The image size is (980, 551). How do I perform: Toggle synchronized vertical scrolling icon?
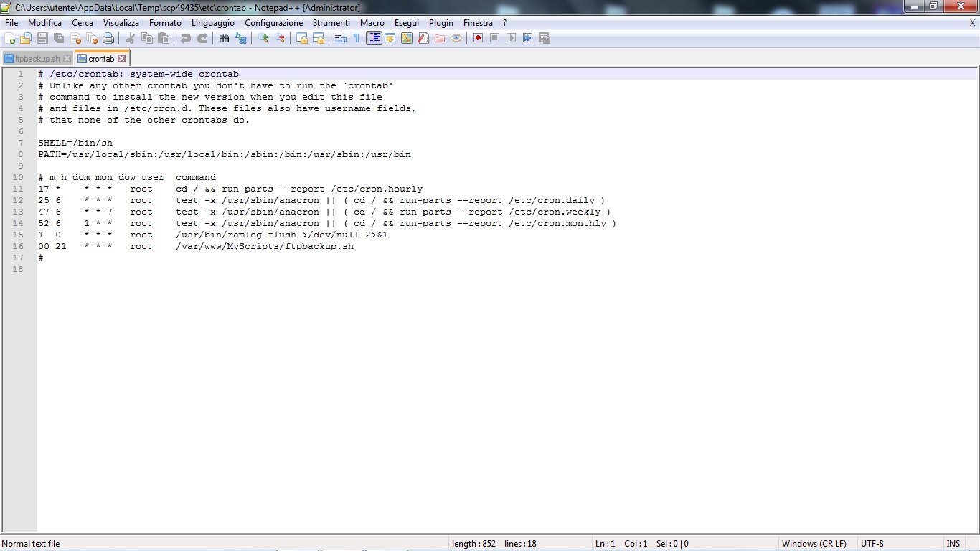302,38
